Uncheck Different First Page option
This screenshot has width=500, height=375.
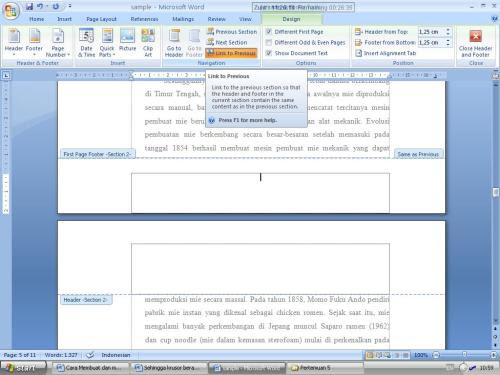[269, 32]
